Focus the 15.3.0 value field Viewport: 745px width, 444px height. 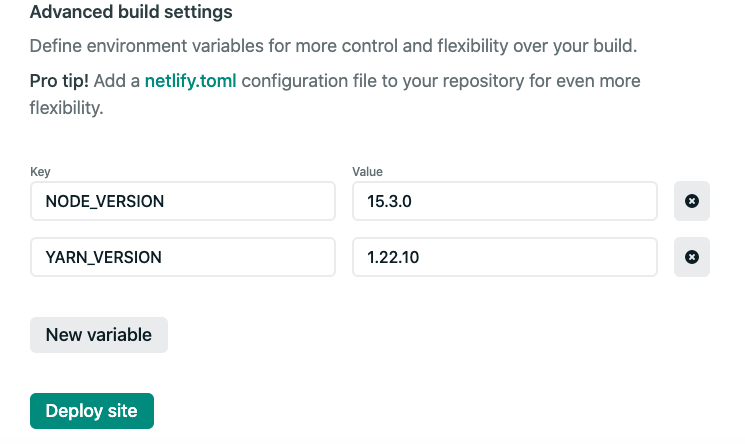(505, 201)
